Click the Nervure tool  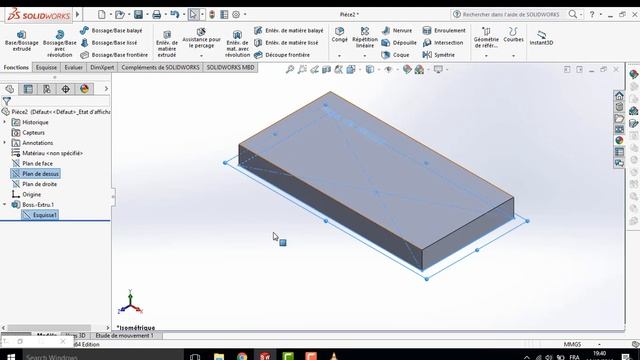pos(397,31)
